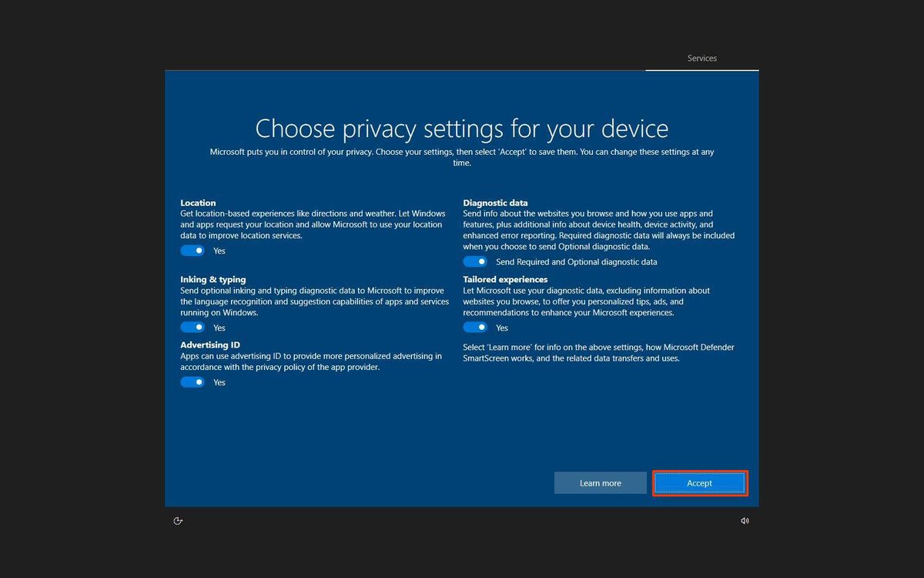This screenshot has height=578, width=924.
Task: Click the Diagnostic data section heading
Action: (x=494, y=202)
